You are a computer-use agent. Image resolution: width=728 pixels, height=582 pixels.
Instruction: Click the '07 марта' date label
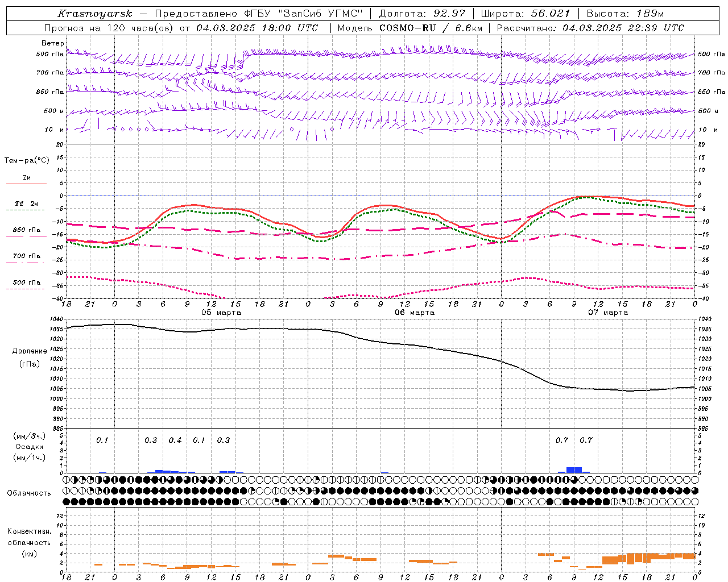608,313
